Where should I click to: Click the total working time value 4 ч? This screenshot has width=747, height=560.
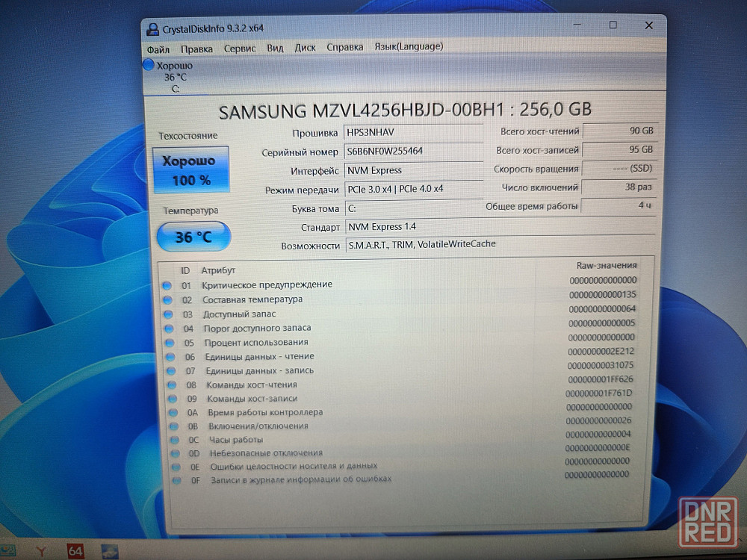tap(618, 206)
